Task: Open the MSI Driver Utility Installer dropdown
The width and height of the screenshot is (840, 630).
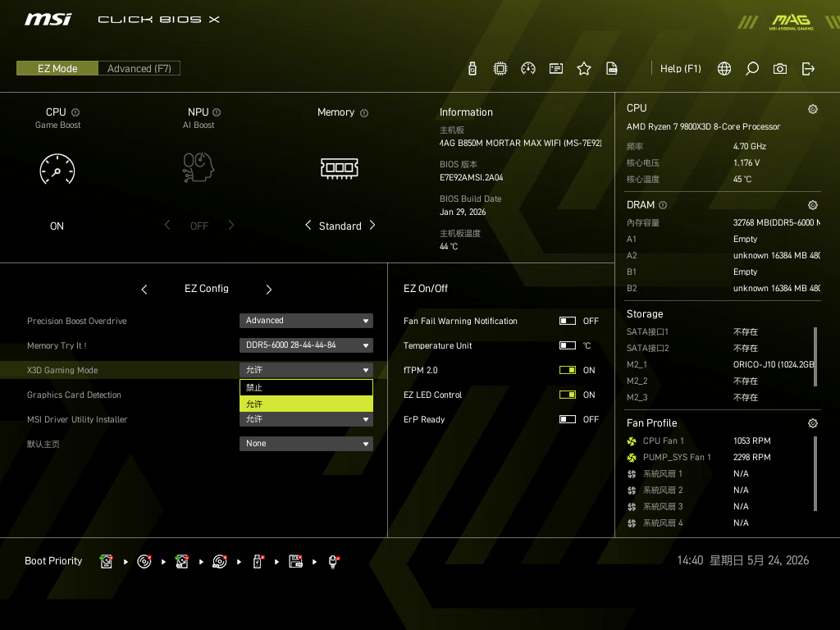Action: coord(306,419)
